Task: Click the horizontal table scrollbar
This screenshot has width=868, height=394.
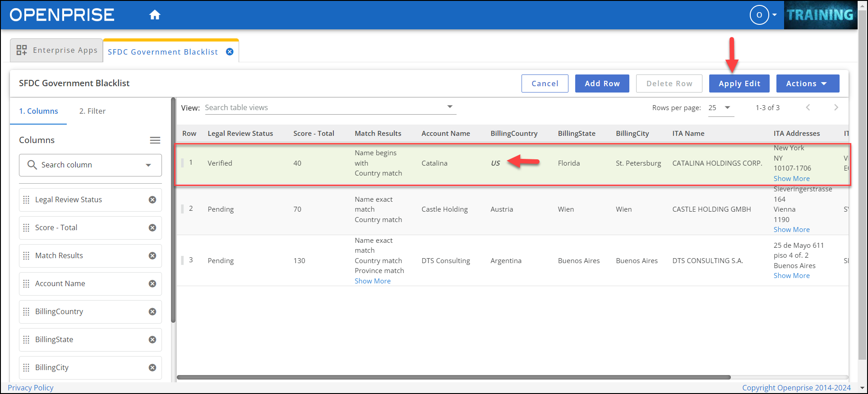Action: [x=453, y=377]
